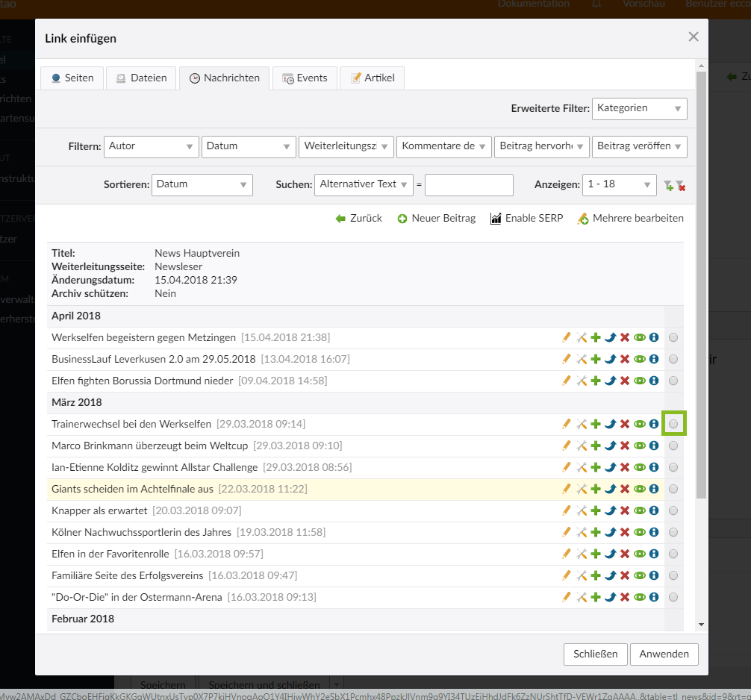
Task: Select radio button for Elfen in der Favoritenrolle
Action: tap(673, 554)
